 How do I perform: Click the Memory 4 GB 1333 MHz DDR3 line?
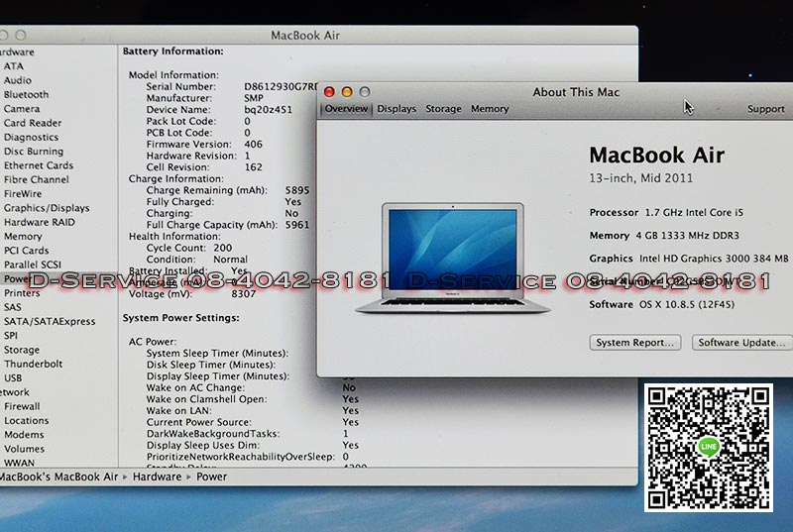(664, 236)
